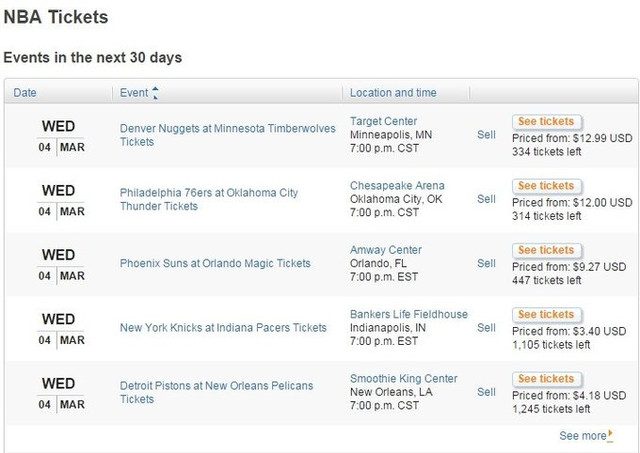640x453 pixels.
Task: Open the Bankers Life Fieldhouse venue link
Action: tap(409, 314)
